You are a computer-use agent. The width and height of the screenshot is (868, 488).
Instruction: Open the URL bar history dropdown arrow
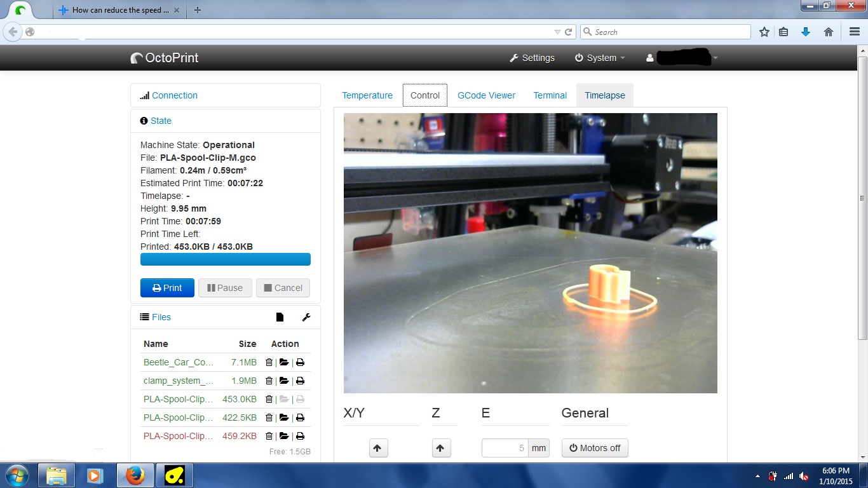click(x=557, y=32)
